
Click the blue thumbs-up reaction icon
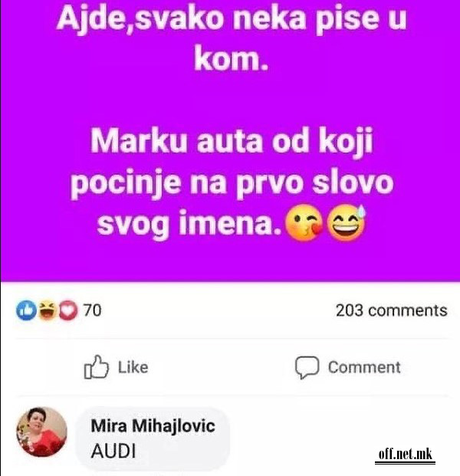click(x=26, y=310)
